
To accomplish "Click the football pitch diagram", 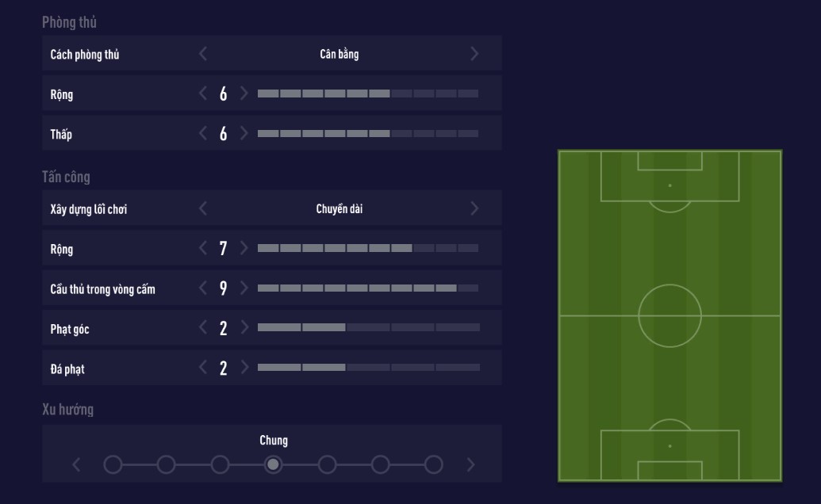I will click(670, 315).
